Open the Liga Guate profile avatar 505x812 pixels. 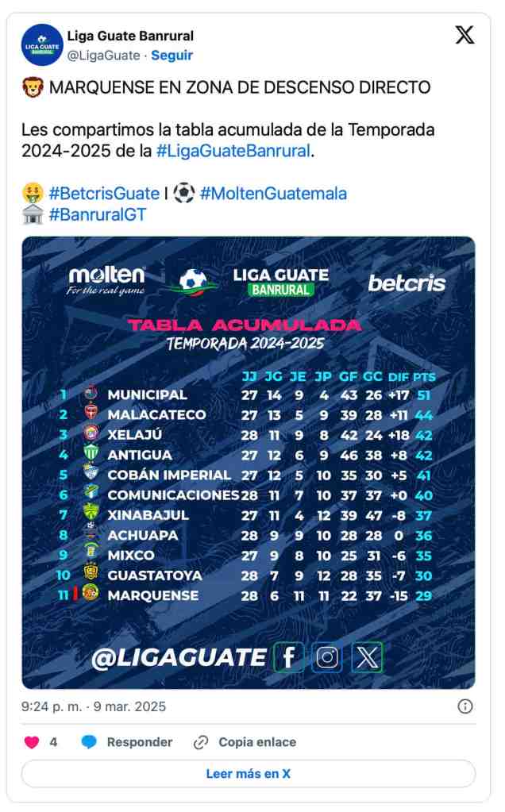pos(42,45)
